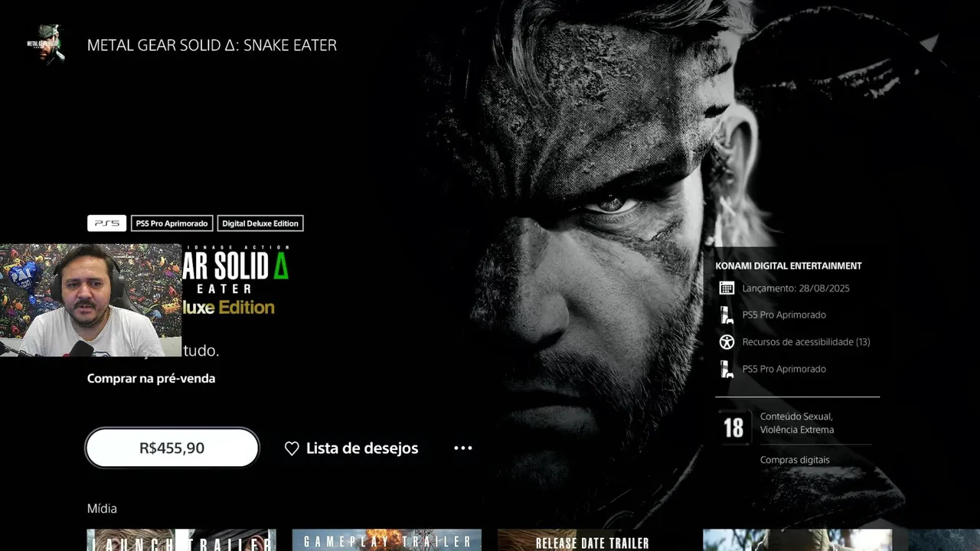Click the game thumbnail icon beside the title

[45, 44]
